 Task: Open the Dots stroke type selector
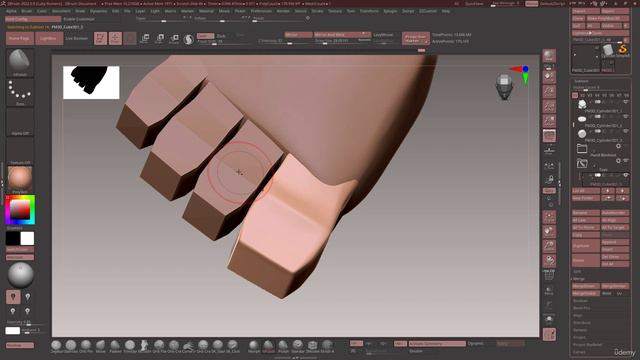click(x=20, y=92)
